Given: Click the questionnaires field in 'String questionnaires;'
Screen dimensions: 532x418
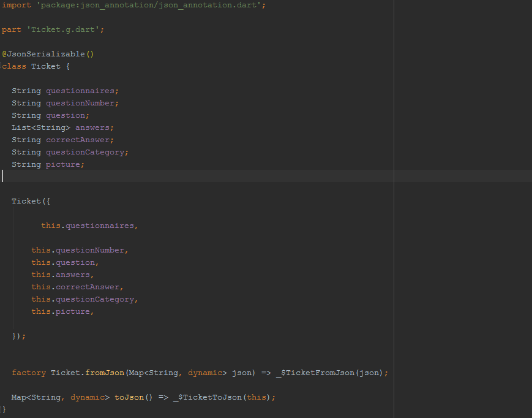Looking at the screenshot, I should click(80, 91).
